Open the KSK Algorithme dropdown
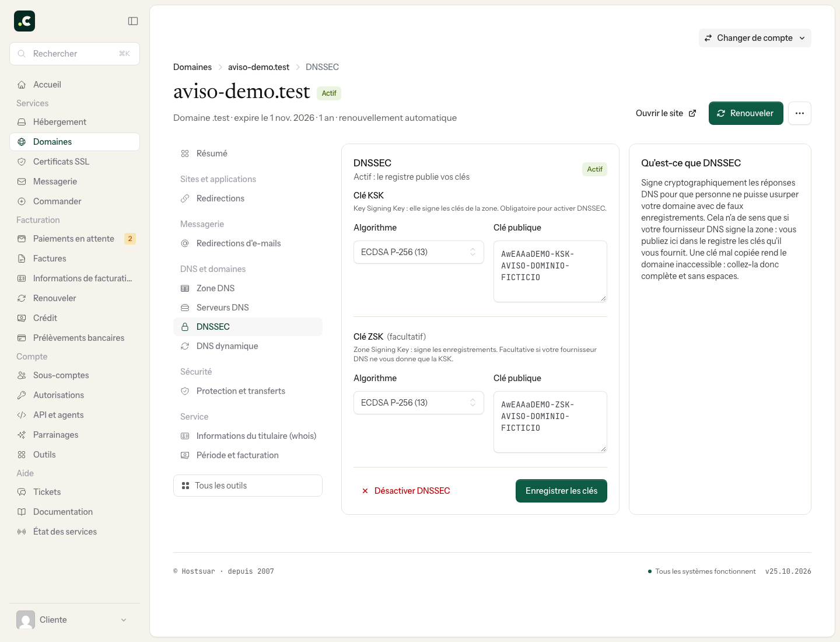The image size is (840, 642). (x=419, y=252)
